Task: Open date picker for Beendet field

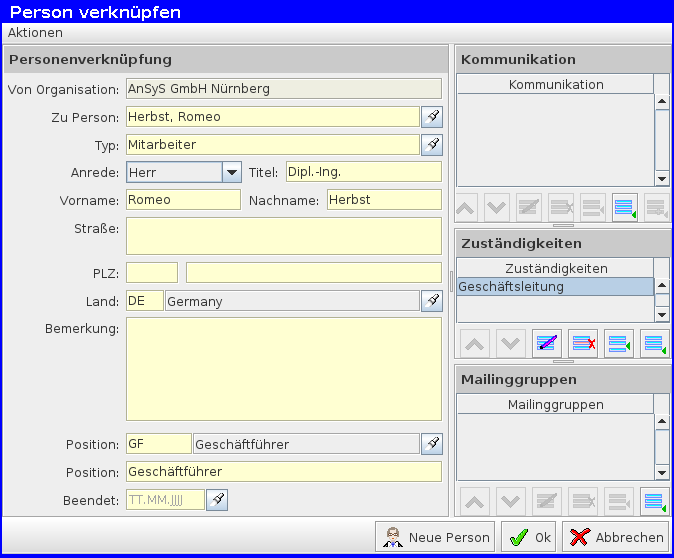Action: point(217,500)
